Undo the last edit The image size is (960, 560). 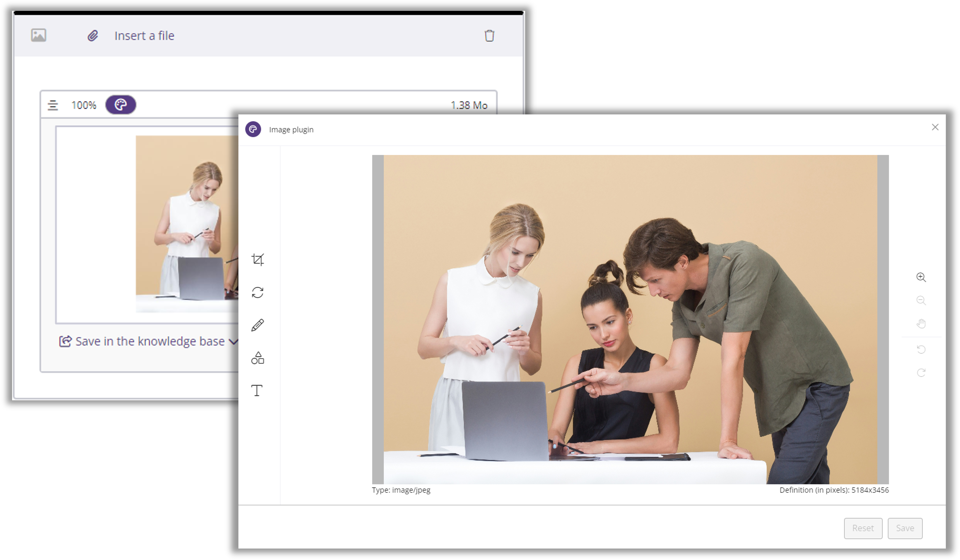click(x=921, y=349)
